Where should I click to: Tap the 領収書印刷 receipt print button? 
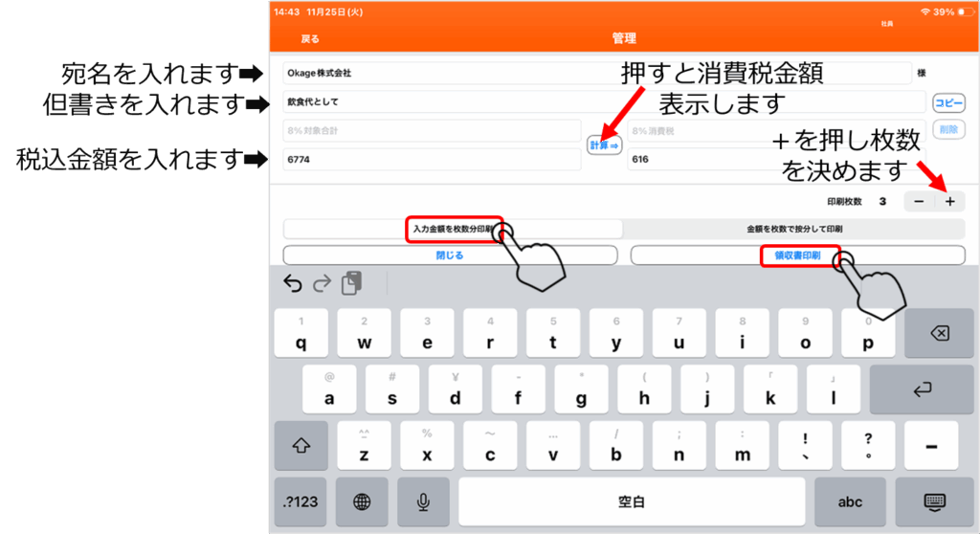click(797, 256)
